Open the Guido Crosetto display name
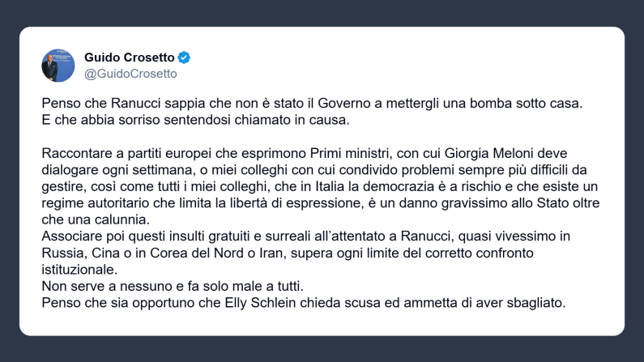Screen dimensions: 644x362 (130, 57)
